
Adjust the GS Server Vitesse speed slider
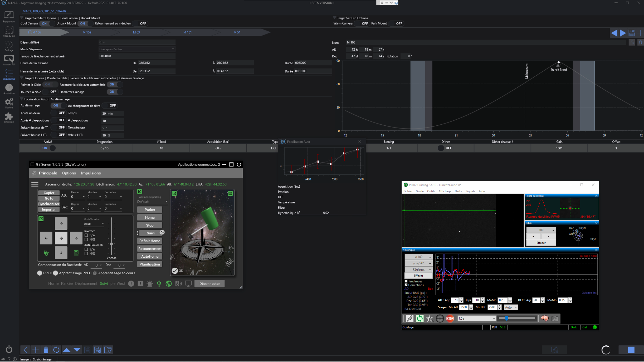pyautogui.click(x=111, y=244)
